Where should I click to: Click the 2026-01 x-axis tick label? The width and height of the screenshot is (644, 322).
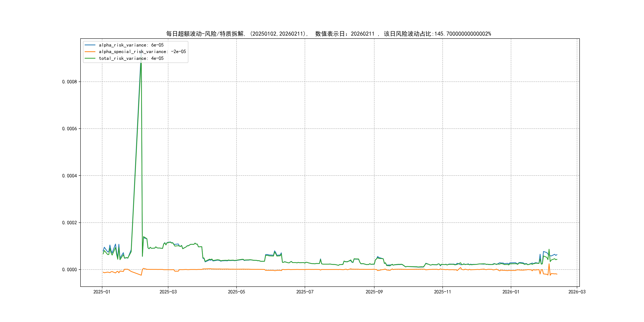click(x=511, y=292)
